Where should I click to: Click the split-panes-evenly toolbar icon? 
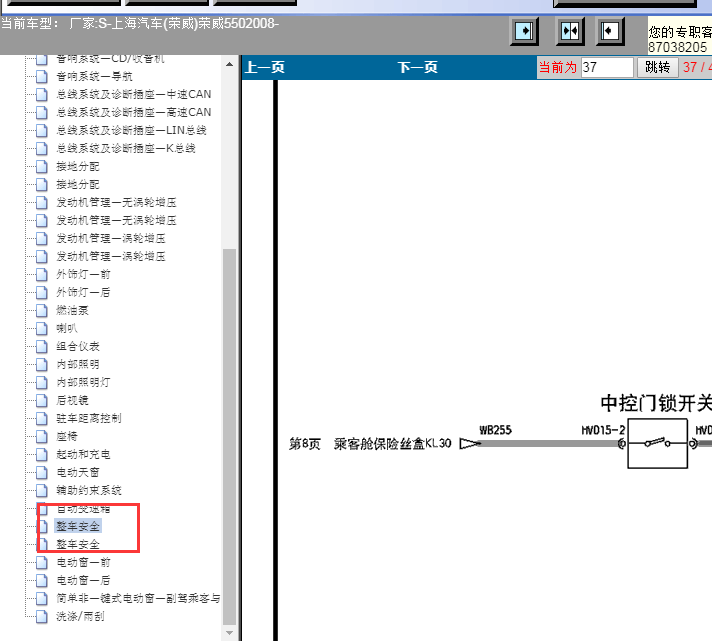(x=570, y=31)
